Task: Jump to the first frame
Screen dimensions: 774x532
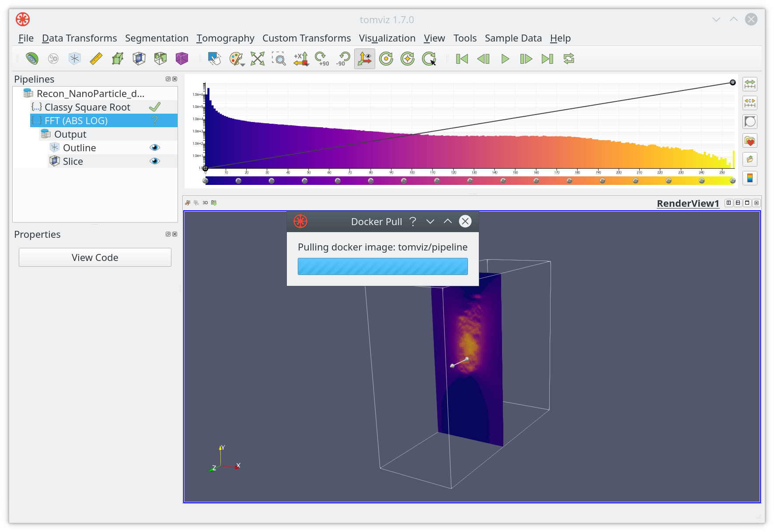Action: (x=462, y=59)
